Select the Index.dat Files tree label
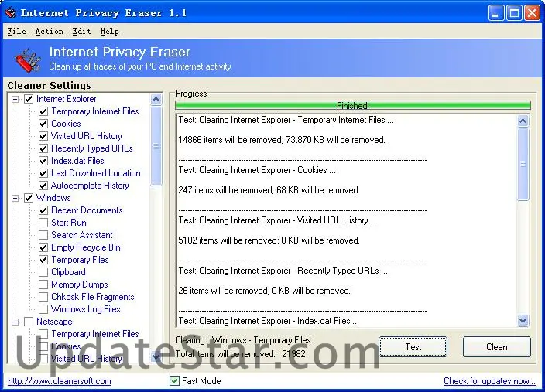 pyautogui.click(x=77, y=161)
